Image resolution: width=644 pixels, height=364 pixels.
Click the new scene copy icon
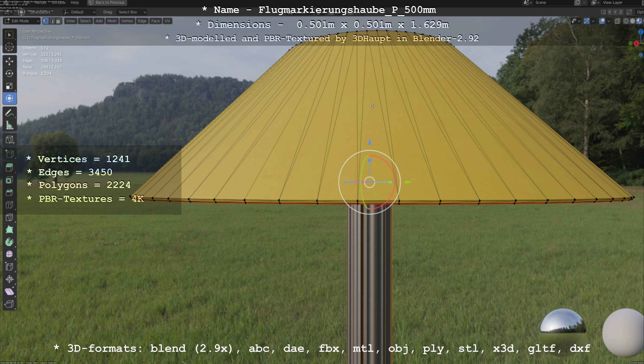(x=578, y=2)
